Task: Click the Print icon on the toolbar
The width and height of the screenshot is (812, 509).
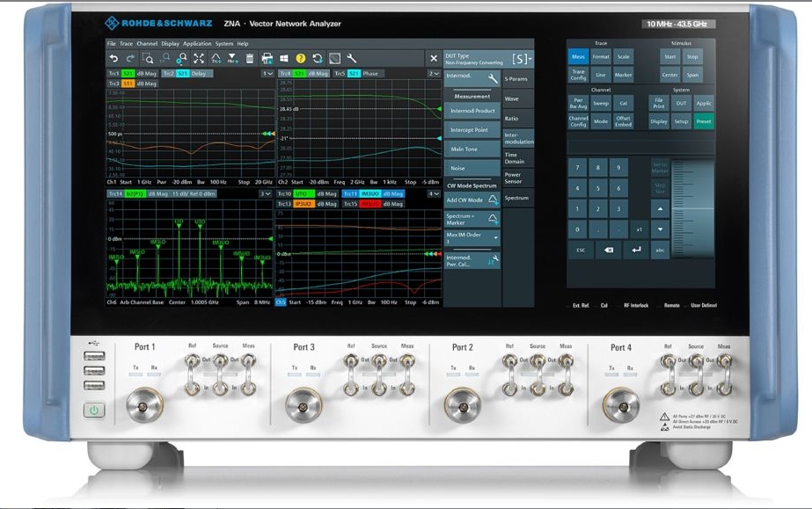Action: click(x=267, y=57)
